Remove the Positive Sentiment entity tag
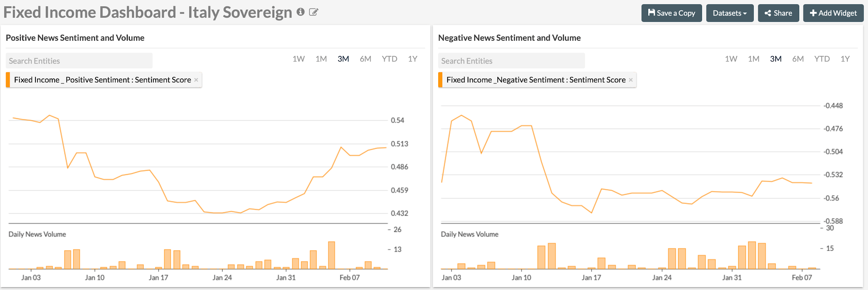Image resolution: width=868 pixels, height=290 pixels. point(196,80)
